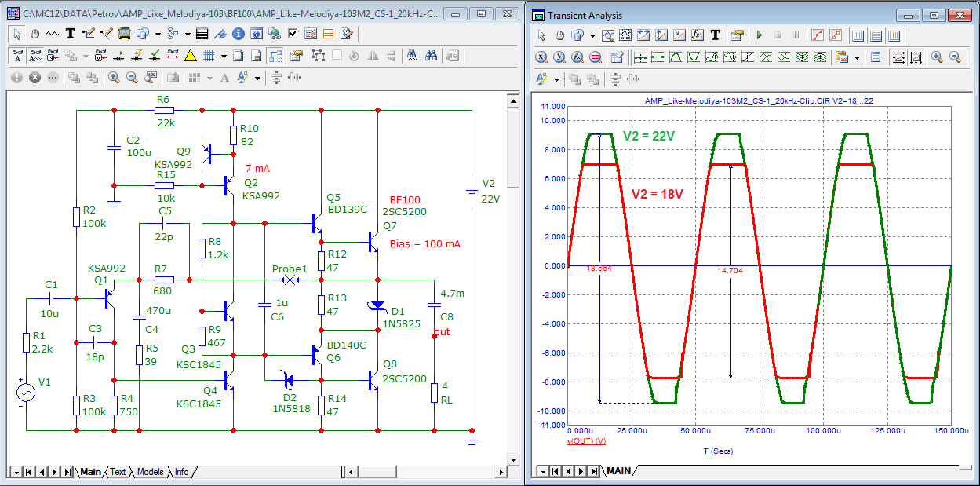The height and width of the screenshot is (486, 980).
Task: Expand the page selector dropdown at bottom left
Action: (x=15, y=472)
